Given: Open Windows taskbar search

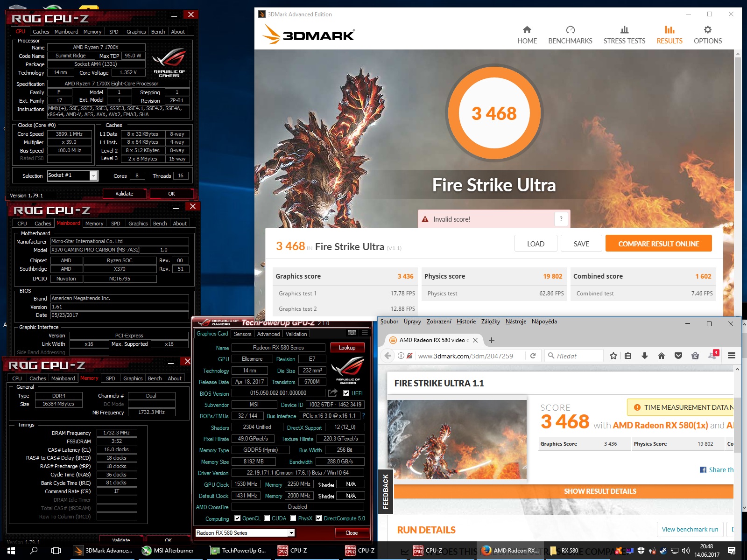Looking at the screenshot, I should [x=34, y=551].
